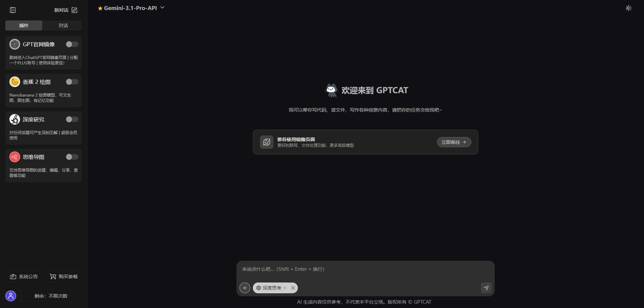Open 系统公告 announcements
This screenshot has width=644, height=308.
(24, 276)
